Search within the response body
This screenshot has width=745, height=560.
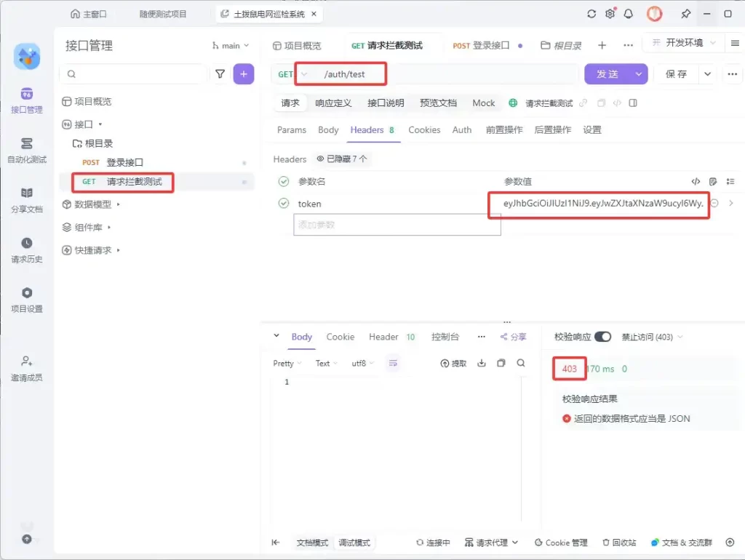click(x=521, y=363)
